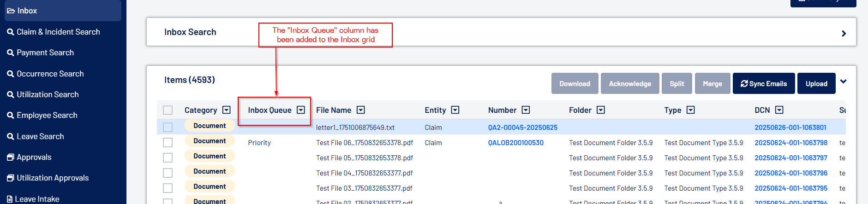Viewport: 868px width, 204px height.
Task: Select checkbox for Test File 06 row
Action: click(168, 143)
